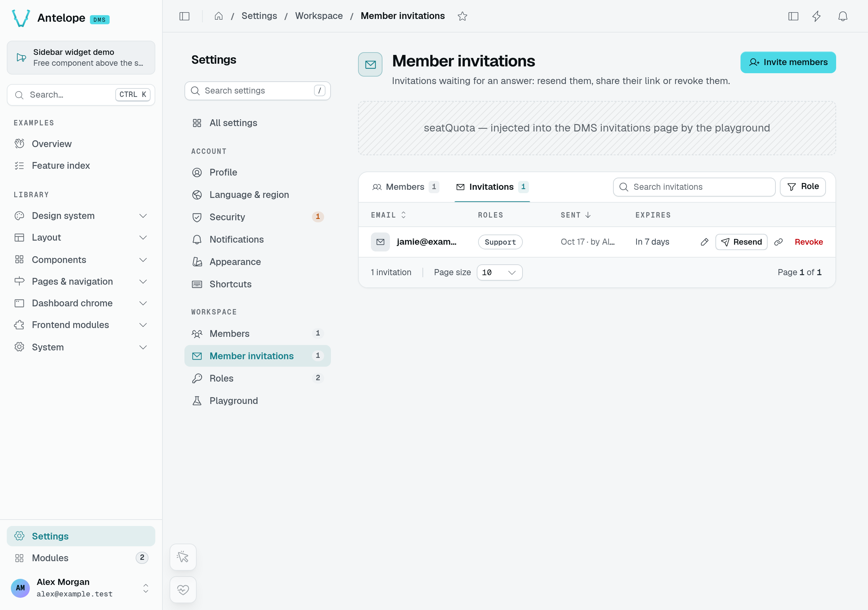The width and height of the screenshot is (868, 610).
Task: Expand the Design system section
Action: pyautogui.click(x=81, y=216)
